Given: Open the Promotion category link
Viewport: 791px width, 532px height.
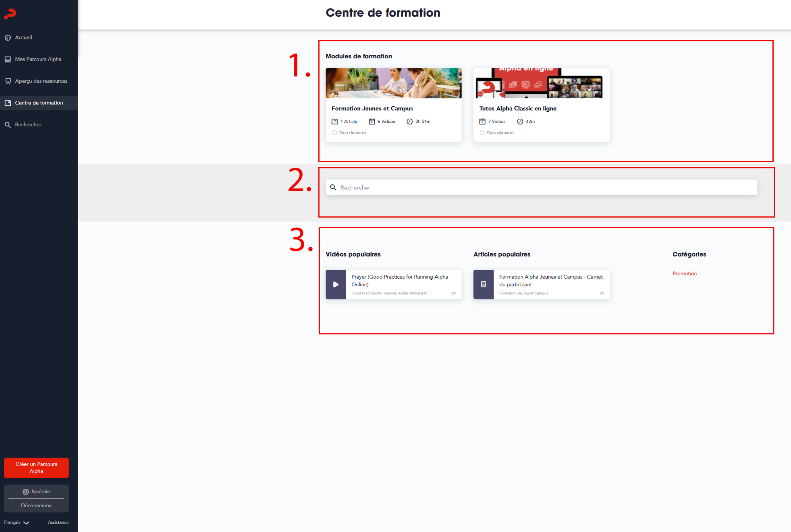Looking at the screenshot, I should coord(684,274).
